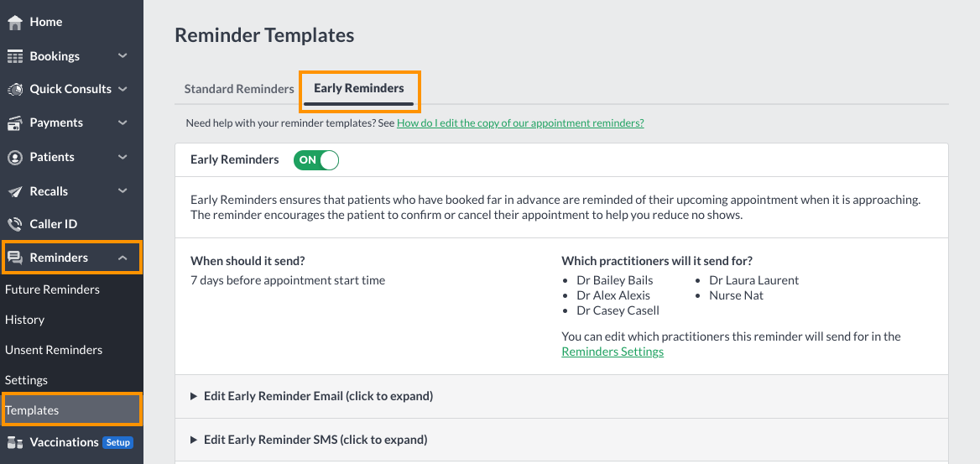Expand the Bookings menu chevron
Viewport: 980px width, 464px height.
tap(122, 55)
